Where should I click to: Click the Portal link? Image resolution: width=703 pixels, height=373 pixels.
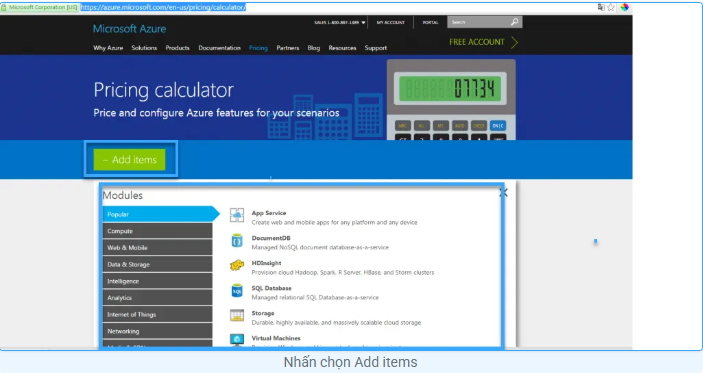(430, 22)
